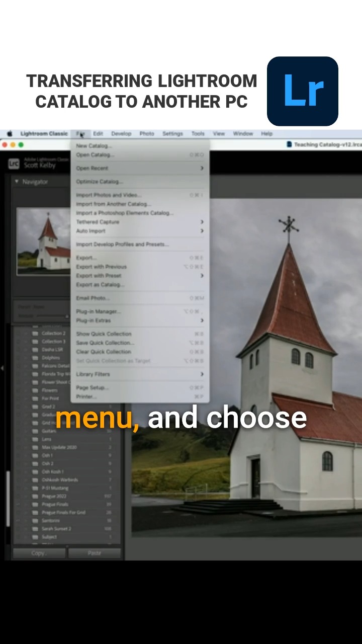The image size is (362, 644).
Task: Select Import from Another Catalog...
Action: click(140, 204)
